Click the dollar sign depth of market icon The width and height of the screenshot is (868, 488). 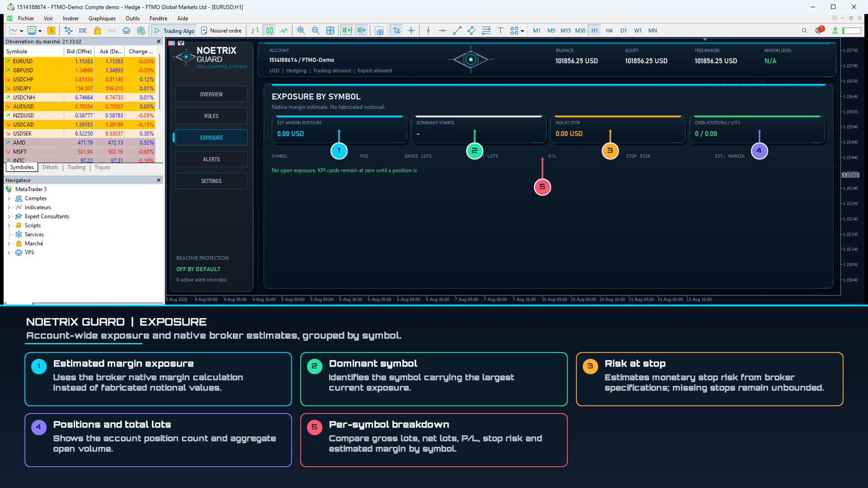51,31
